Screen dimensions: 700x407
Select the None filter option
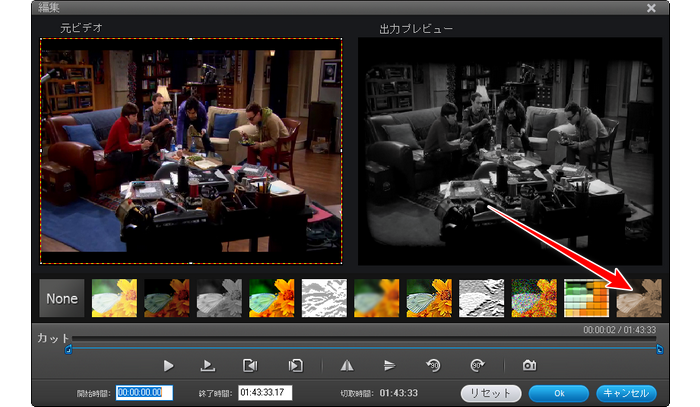tap(61, 298)
